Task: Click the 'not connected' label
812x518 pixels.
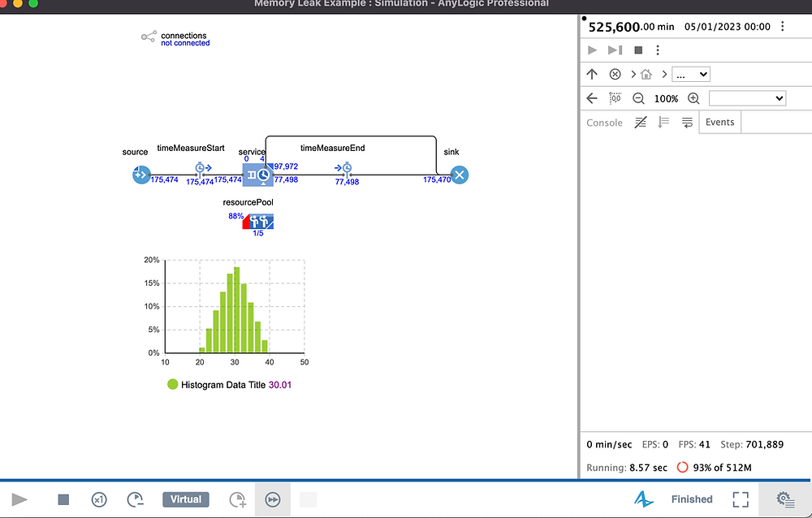Action: pos(185,43)
